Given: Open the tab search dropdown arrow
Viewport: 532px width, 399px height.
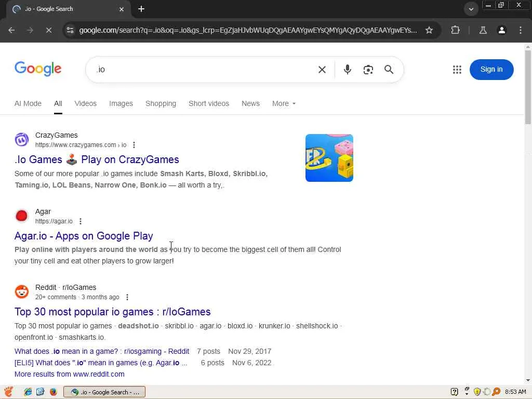Looking at the screenshot, I should pyautogui.click(x=471, y=9).
